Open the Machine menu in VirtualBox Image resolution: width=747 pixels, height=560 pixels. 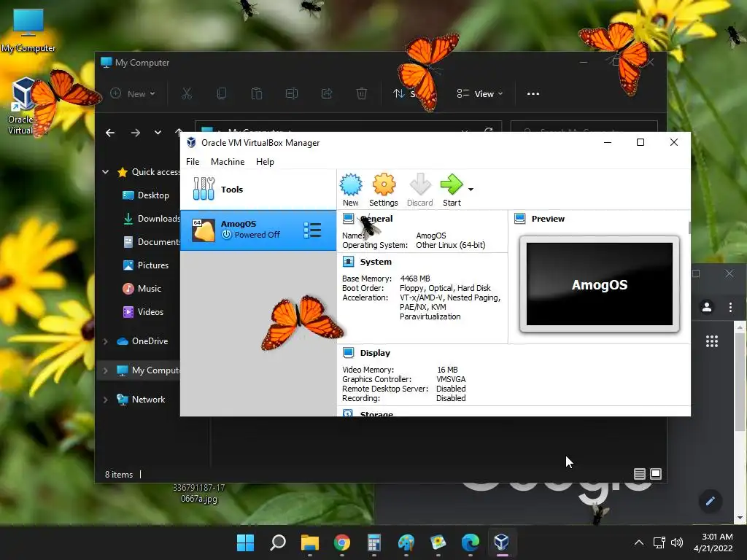tap(228, 162)
